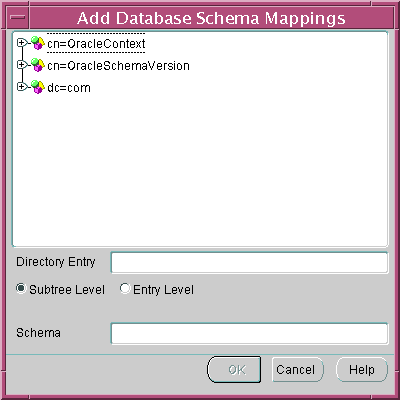
Task: Select the dc=com tree entry
Action: tap(69, 88)
